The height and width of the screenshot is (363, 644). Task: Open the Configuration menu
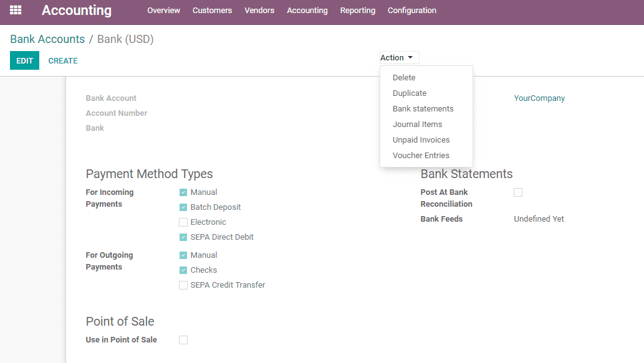tap(412, 10)
